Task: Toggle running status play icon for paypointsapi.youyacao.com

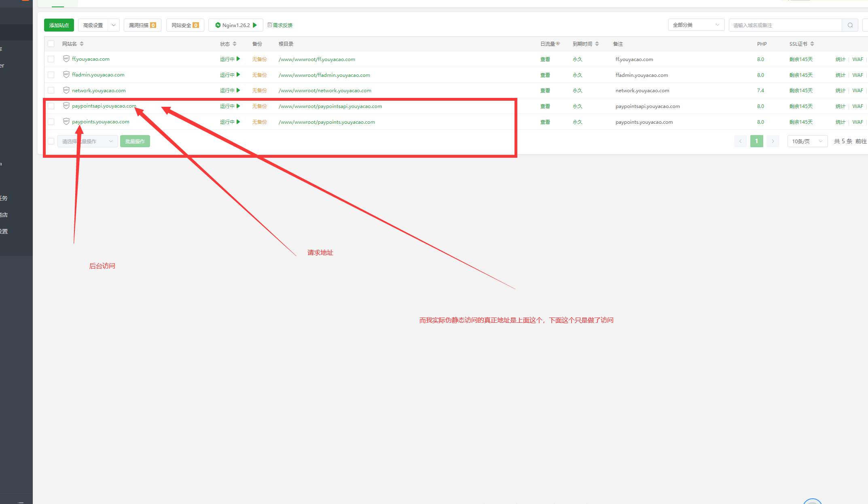Action: (238, 106)
